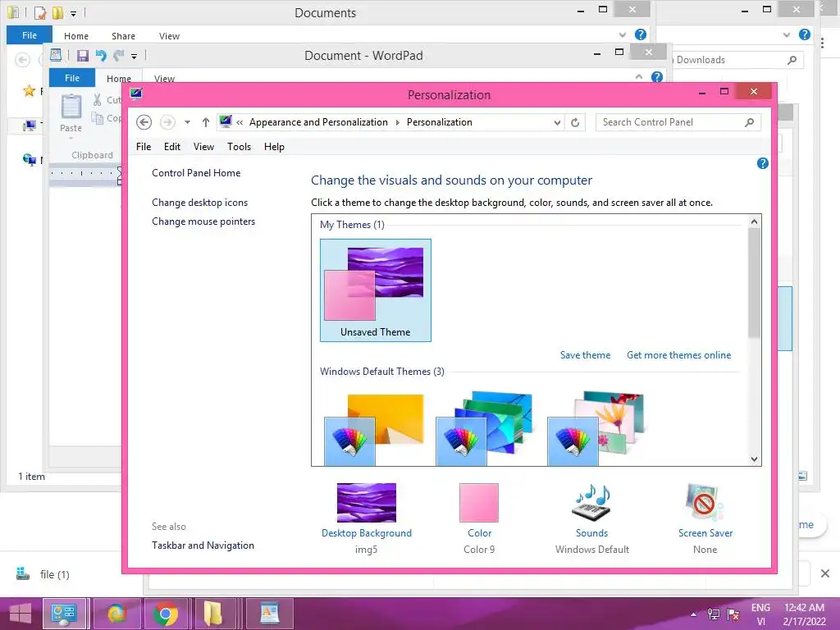Screen dimensions: 840x630
Task: Show hidden tray icons arrow
Action: pos(694,614)
